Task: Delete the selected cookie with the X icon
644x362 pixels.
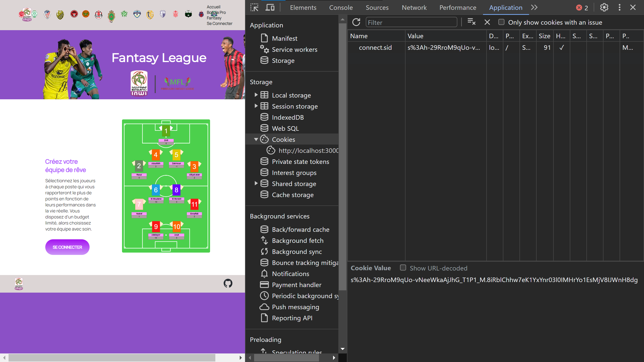Action: tap(487, 22)
